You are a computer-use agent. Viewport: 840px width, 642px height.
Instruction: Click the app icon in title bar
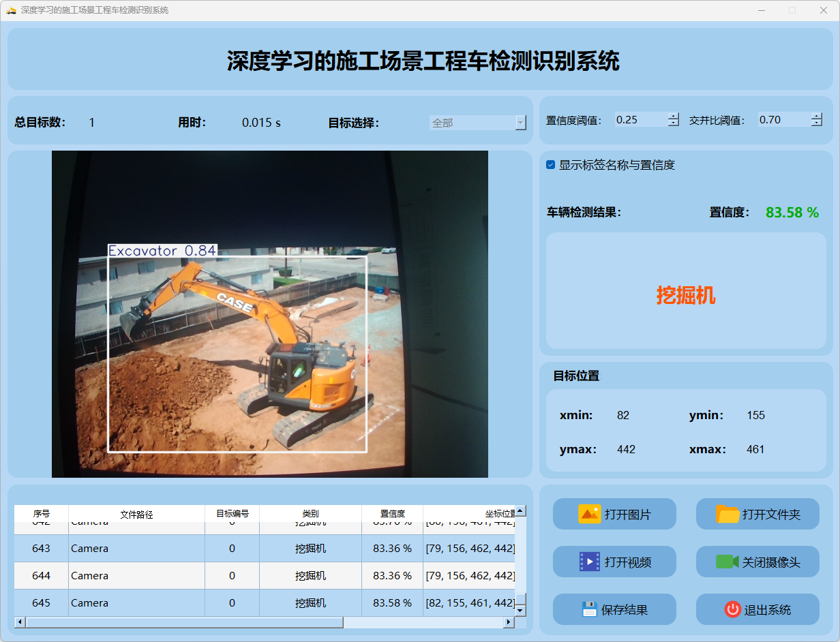click(11, 10)
